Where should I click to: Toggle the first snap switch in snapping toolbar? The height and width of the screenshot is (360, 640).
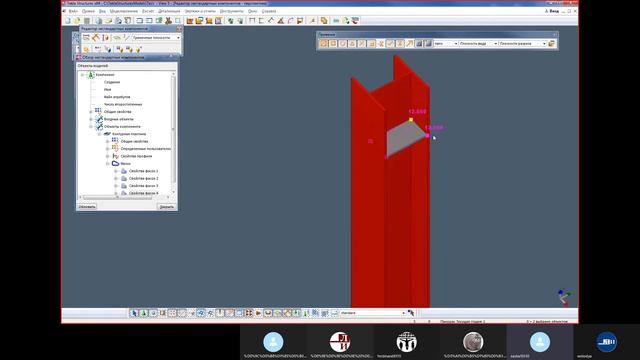pos(324,43)
